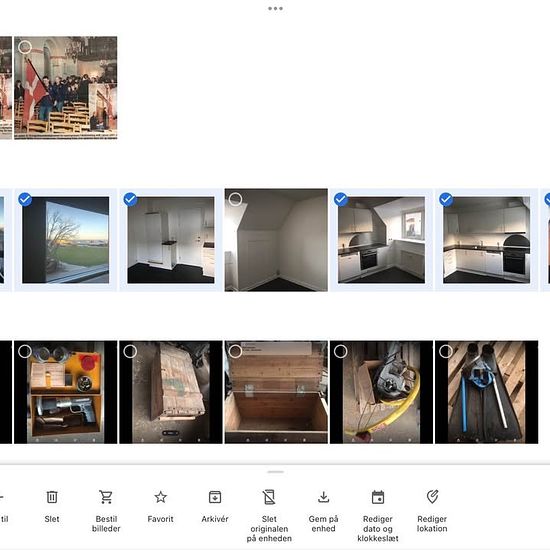This screenshot has width=550, height=550.
Task: Archive photos with Arkivér icon
Action: coord(215,497)
